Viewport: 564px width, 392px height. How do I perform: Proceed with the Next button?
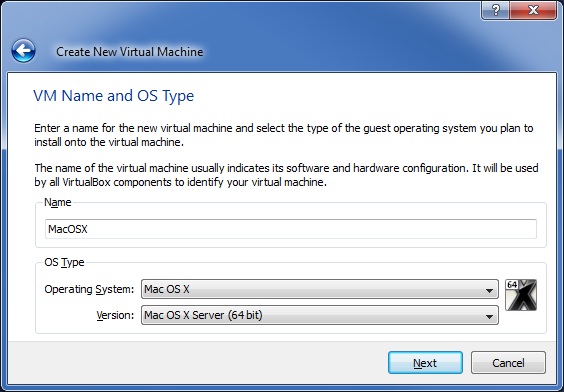pos(425,363)
